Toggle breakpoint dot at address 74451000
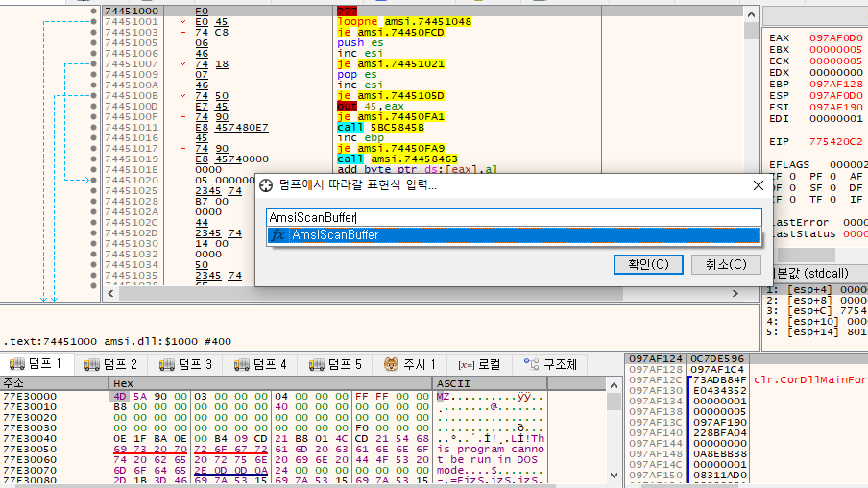The height and width of the screenshot is (488, 868). [93, 12]
